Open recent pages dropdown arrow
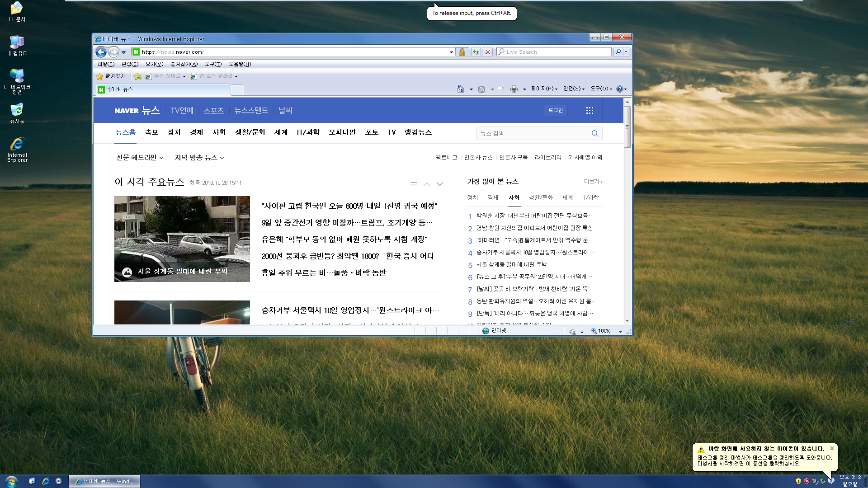 tap(123, 52)
